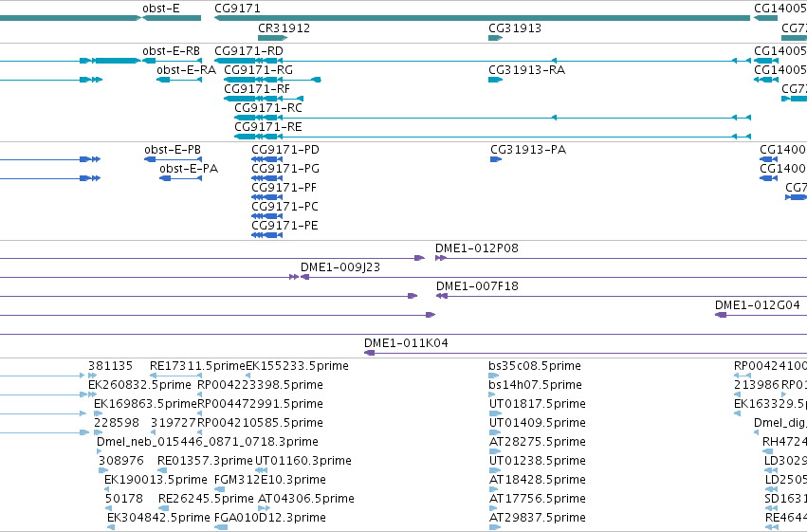Select the DME1-009J23 clone label
This screenshot has width=807, height=532.
coord(340,267)
